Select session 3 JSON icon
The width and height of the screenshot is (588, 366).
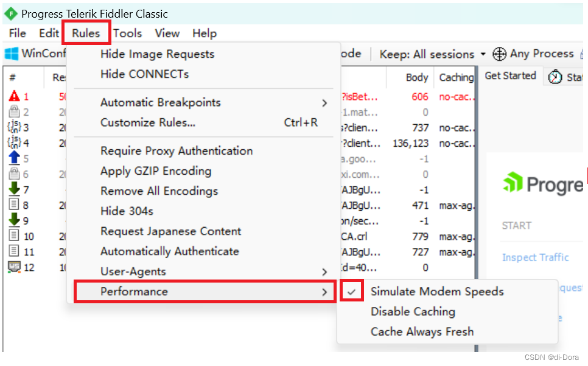pyautogui.click(x=14, y=127)
